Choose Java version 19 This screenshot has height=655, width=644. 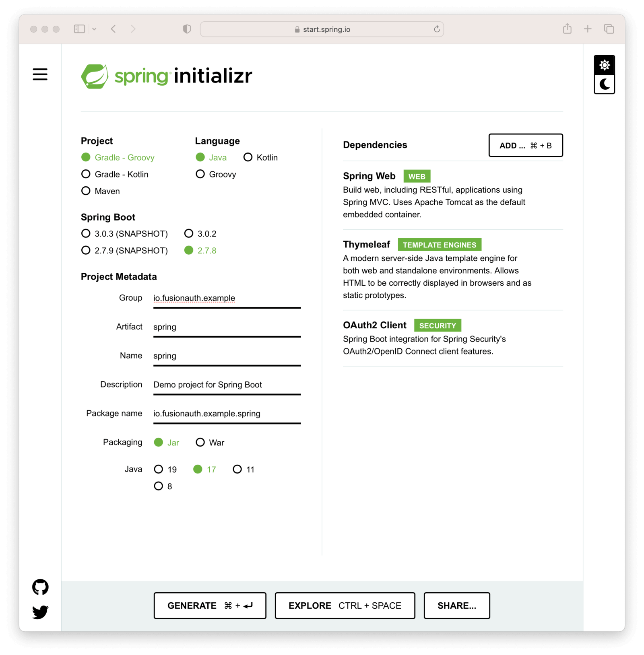[165, 470]
